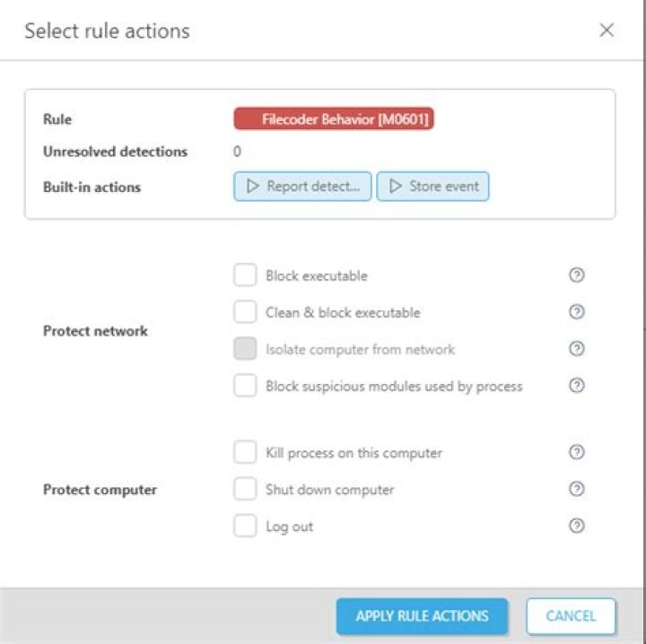Screen dimensions: 646x644
Task: Close the Select rule actions dialog
Action: point(607,30)
